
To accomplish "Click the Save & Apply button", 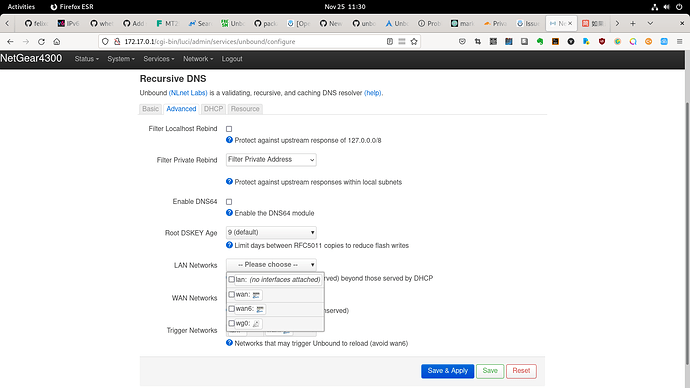I will [448, 371].
